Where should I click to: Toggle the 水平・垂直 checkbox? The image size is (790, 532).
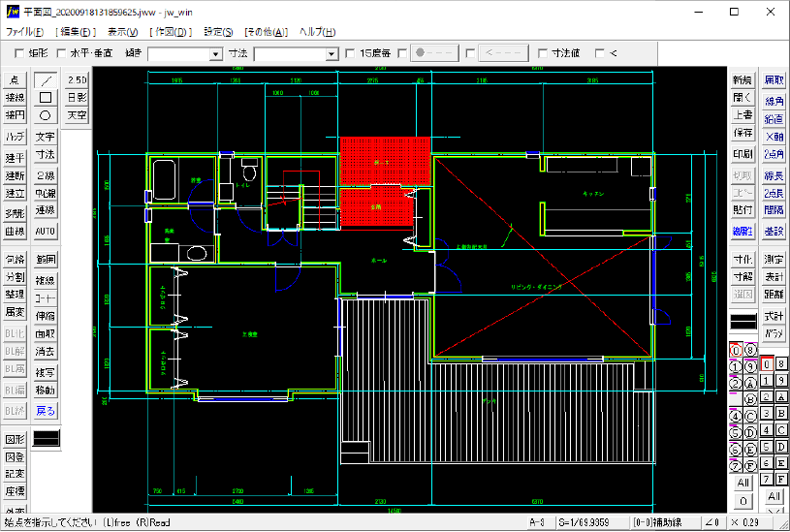click(61, 53)
